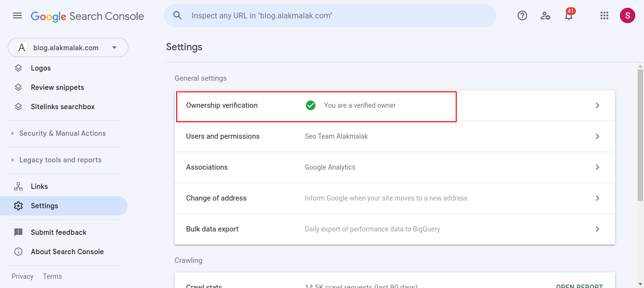Click the Links icon in the sidebar
The image size is (644, 288).
(18, 186)
